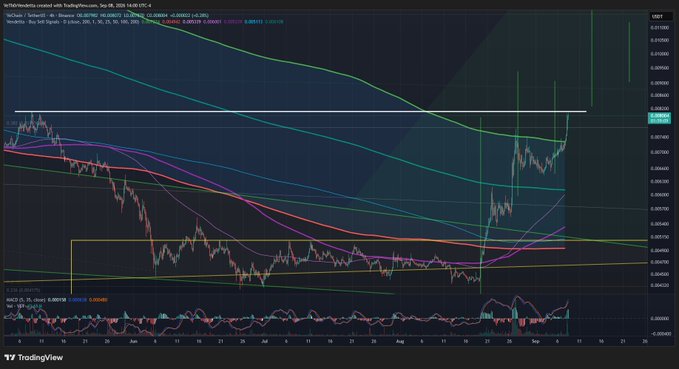This screenshot has width=679, height=369.
Task: Click the 0.008600 price scale label
Action: coord(659,95)
